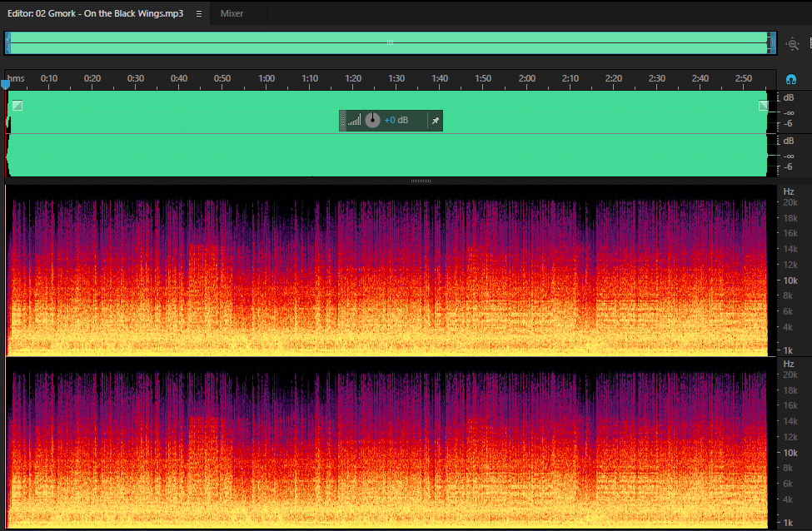Switch to the Mixer tab
Screen dimensions: 812x531
[232, 13]
